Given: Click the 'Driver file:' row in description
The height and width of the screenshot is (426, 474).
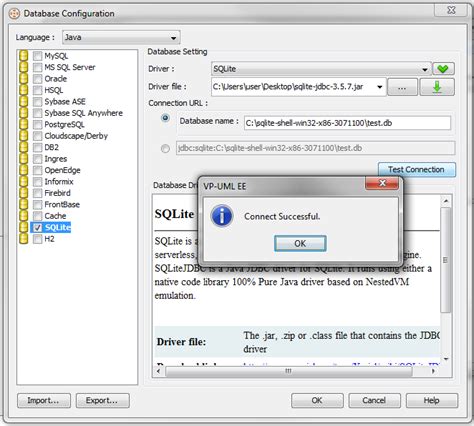Looking at the screenshot, I should 297,342.
